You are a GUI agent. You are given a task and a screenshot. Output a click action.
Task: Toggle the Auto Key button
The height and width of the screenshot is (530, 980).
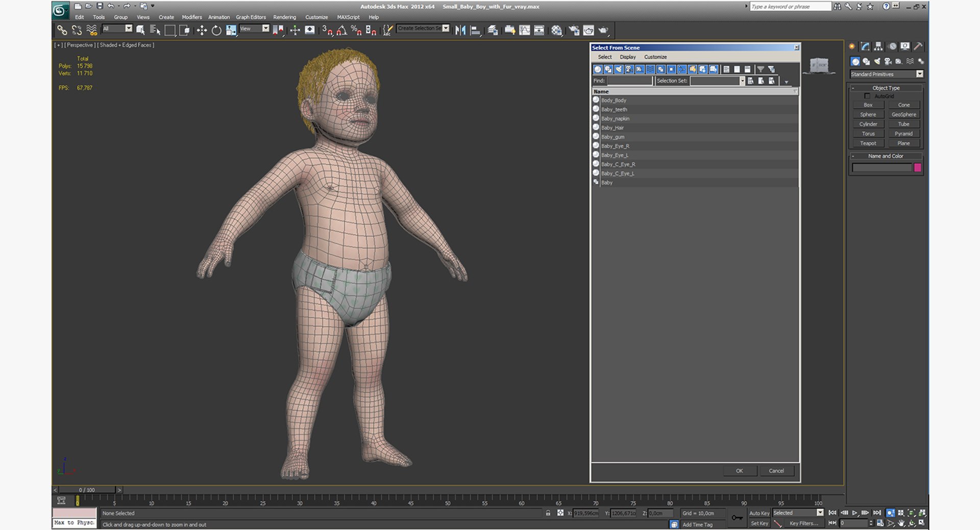759,513
